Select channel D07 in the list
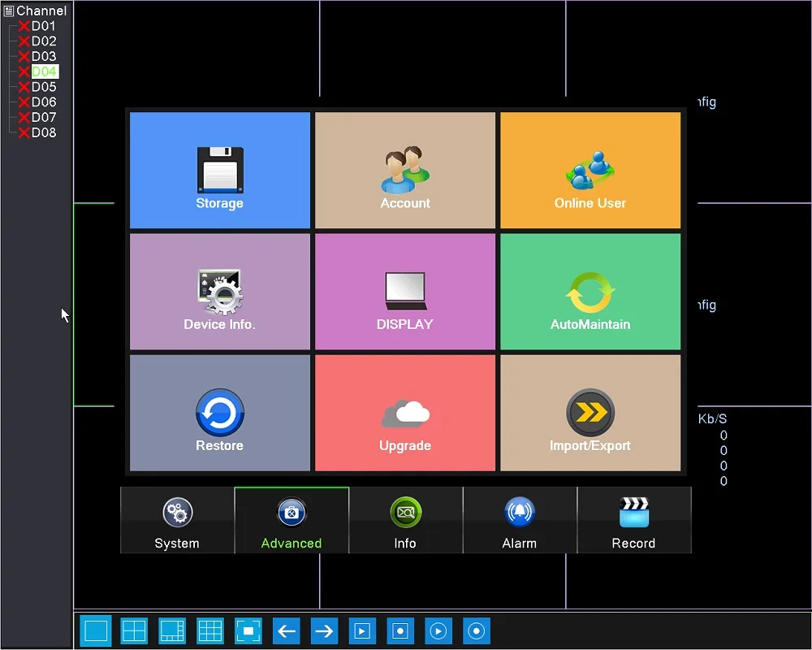This screenshot has height=650, width=812. coord(44,117)
